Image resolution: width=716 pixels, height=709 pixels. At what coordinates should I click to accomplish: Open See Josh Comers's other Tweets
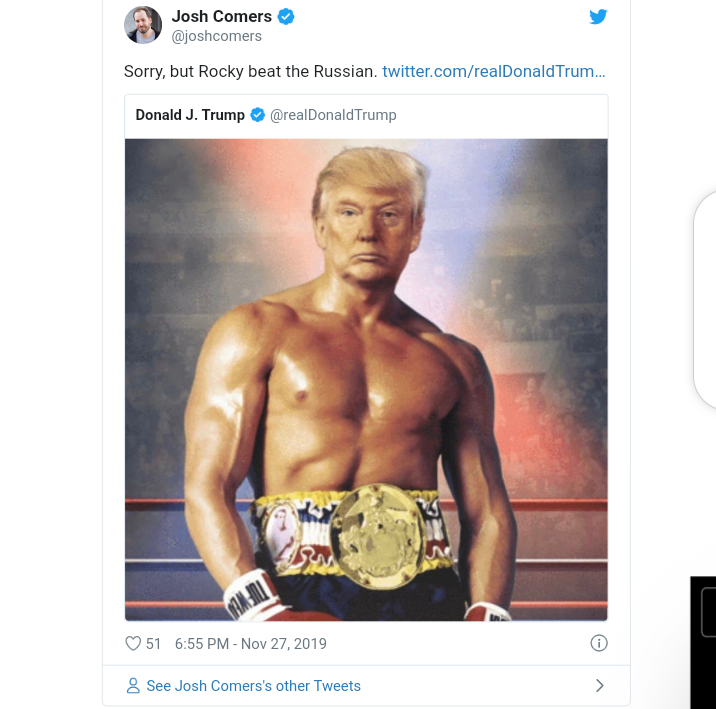pyautogui.click(x=253, y=686)
